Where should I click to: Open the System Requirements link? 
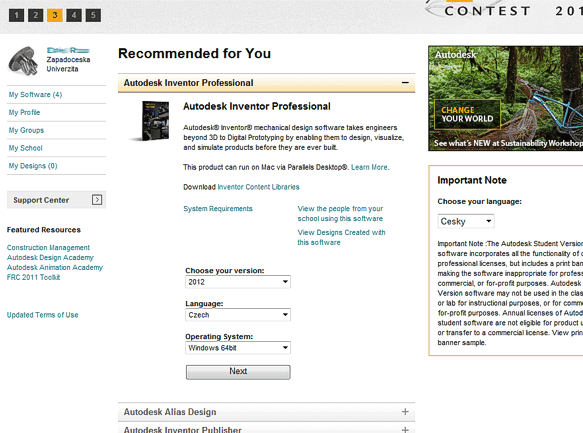click(218, 209)
